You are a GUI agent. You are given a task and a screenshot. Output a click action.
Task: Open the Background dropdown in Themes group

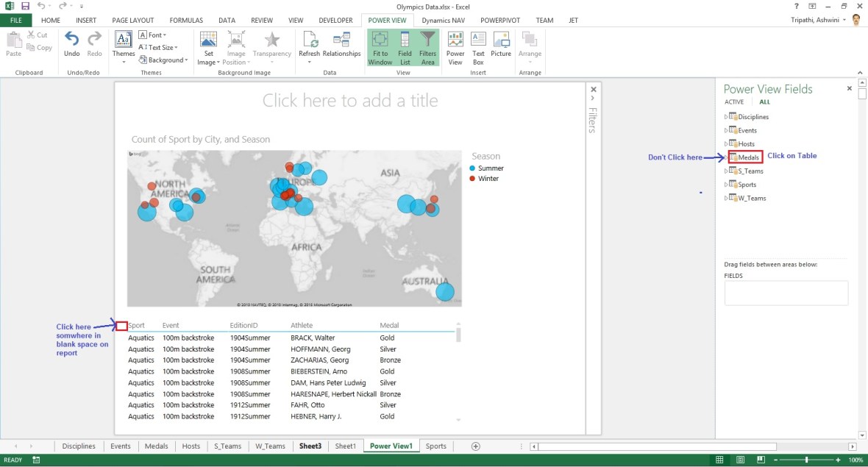pyautogui.click(x=163, y=60)
